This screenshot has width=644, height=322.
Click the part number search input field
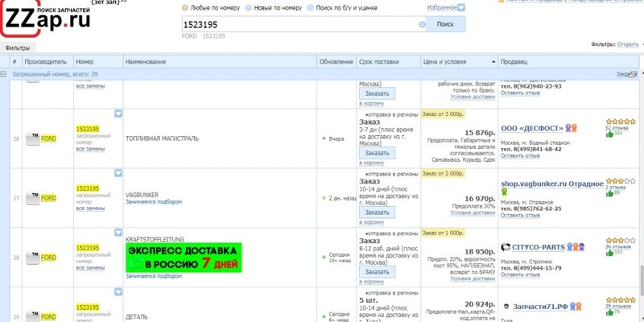[x=298, y=24]
